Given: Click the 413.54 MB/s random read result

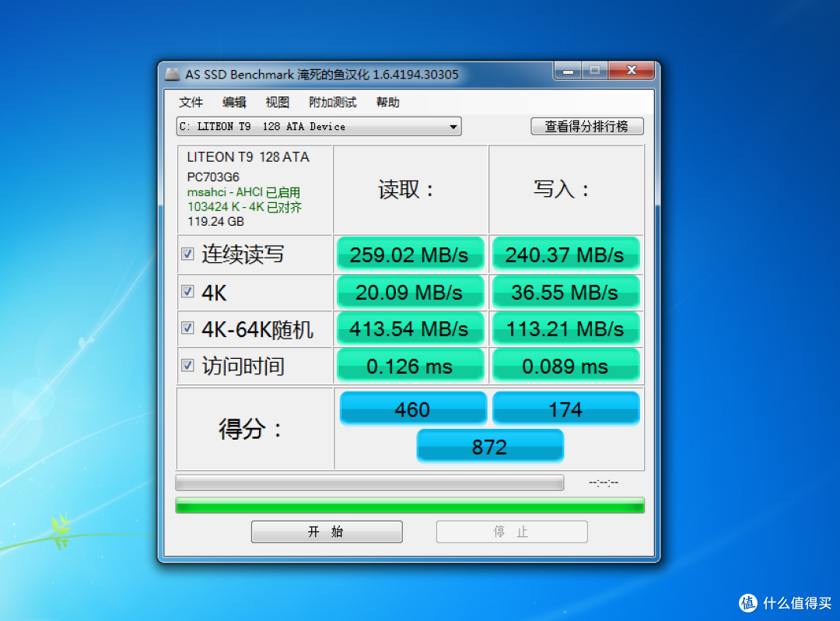Looking at the screenshot, I should point(410,329).
